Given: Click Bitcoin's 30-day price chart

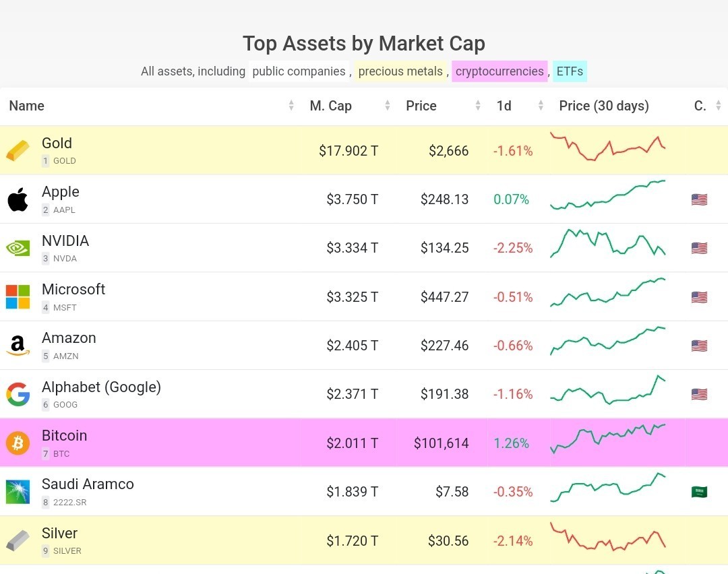Looking at the screenshot, I should (608, 439).
